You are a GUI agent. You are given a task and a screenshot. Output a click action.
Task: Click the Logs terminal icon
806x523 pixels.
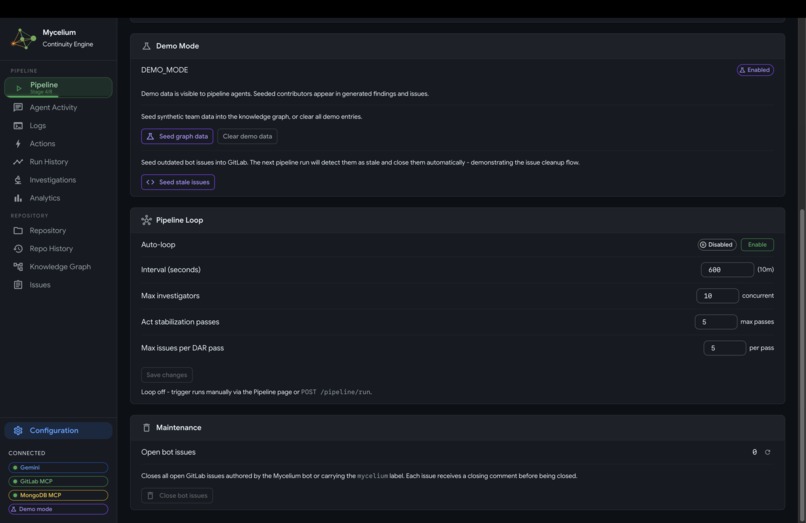[18, 125]
